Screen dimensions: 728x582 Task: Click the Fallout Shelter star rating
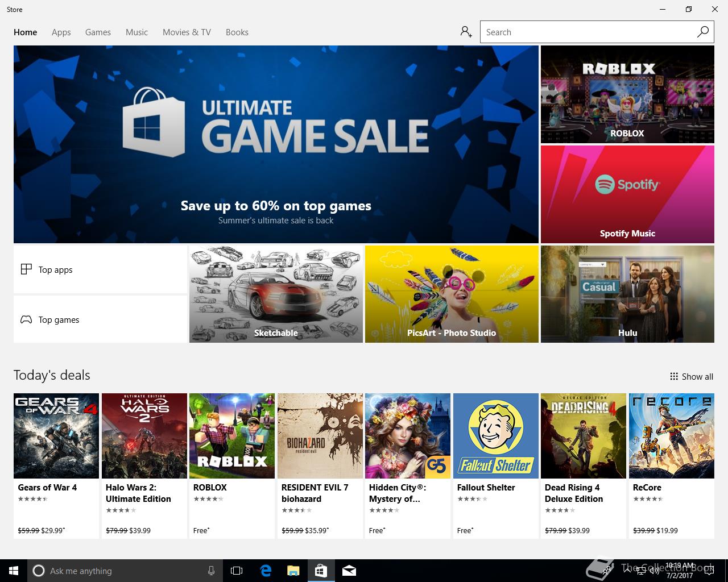[472, 499]
